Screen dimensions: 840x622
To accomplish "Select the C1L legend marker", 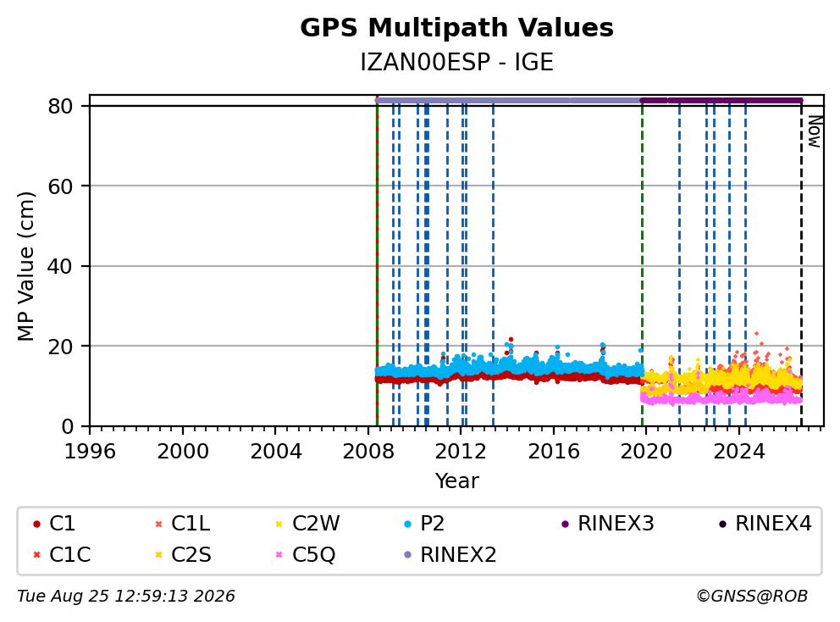I will click(158, 524).
